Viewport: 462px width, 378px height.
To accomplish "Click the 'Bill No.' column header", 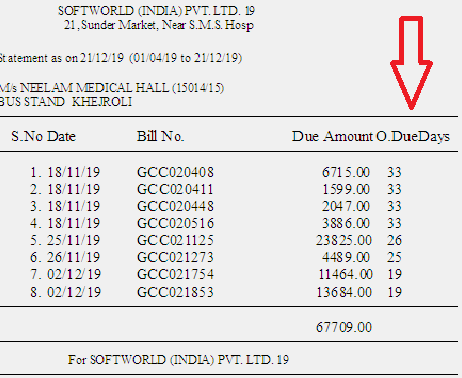I will pos(161,136).
